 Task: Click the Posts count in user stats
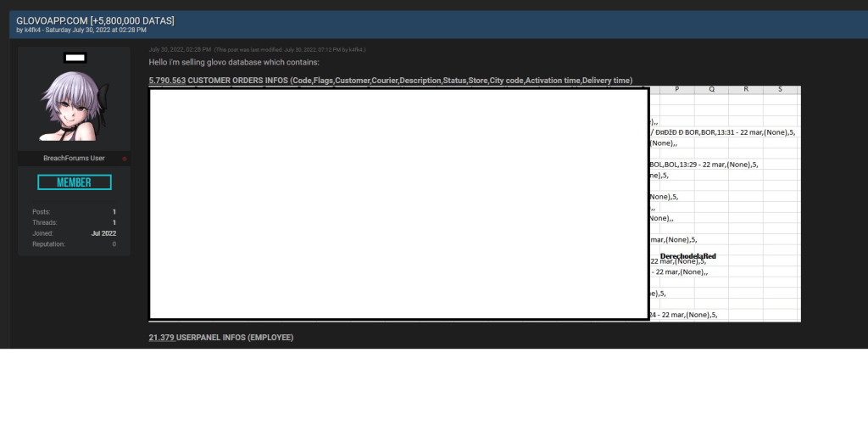[x=114, y=212]
